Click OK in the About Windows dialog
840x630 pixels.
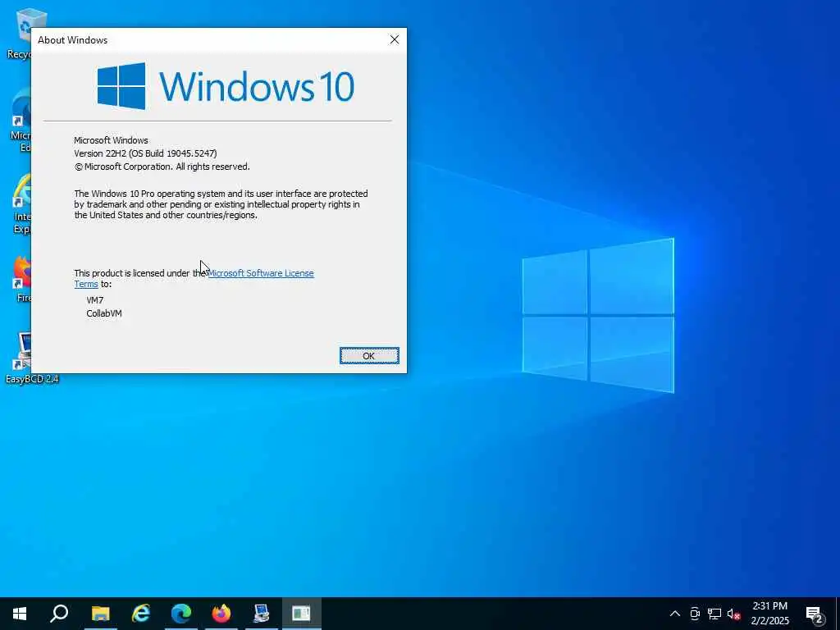(x=369, y=356)
